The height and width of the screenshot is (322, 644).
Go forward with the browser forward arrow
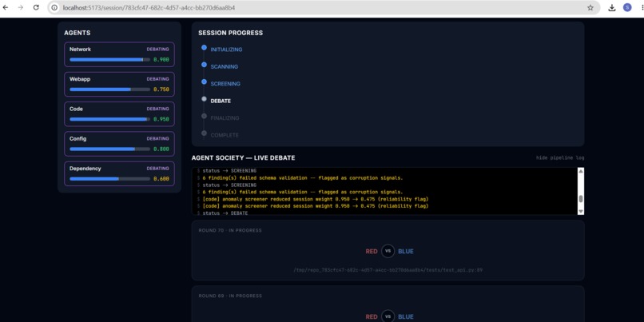21,7
